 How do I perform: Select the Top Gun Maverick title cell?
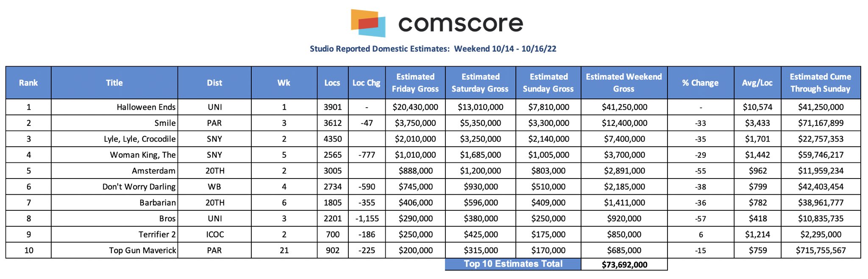pos(142,251)
